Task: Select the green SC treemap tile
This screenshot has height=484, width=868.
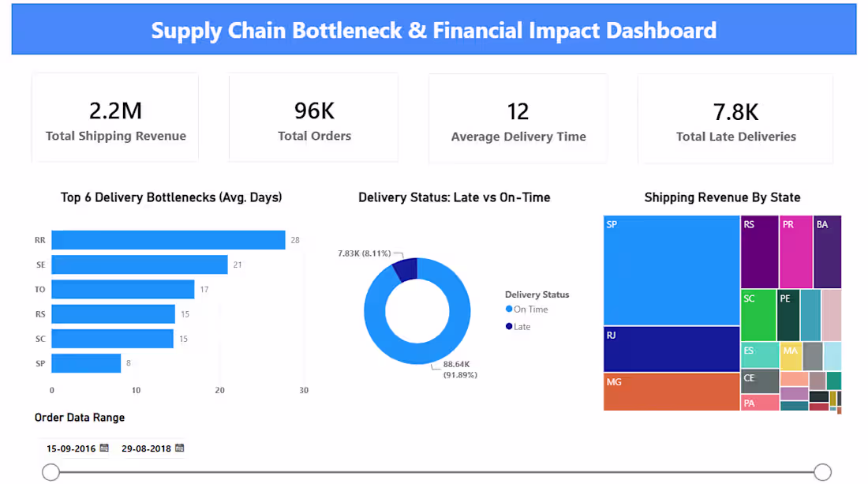Action: [x=758, y=315]
